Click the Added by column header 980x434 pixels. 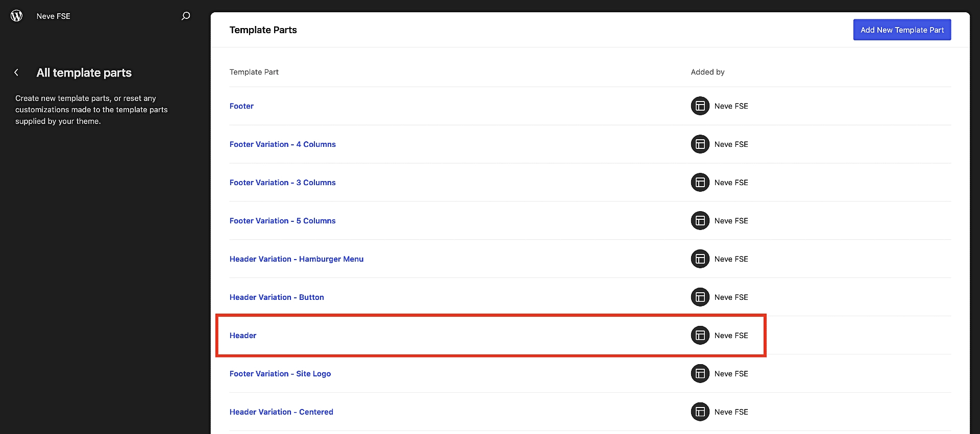click(x=707, y=72)
